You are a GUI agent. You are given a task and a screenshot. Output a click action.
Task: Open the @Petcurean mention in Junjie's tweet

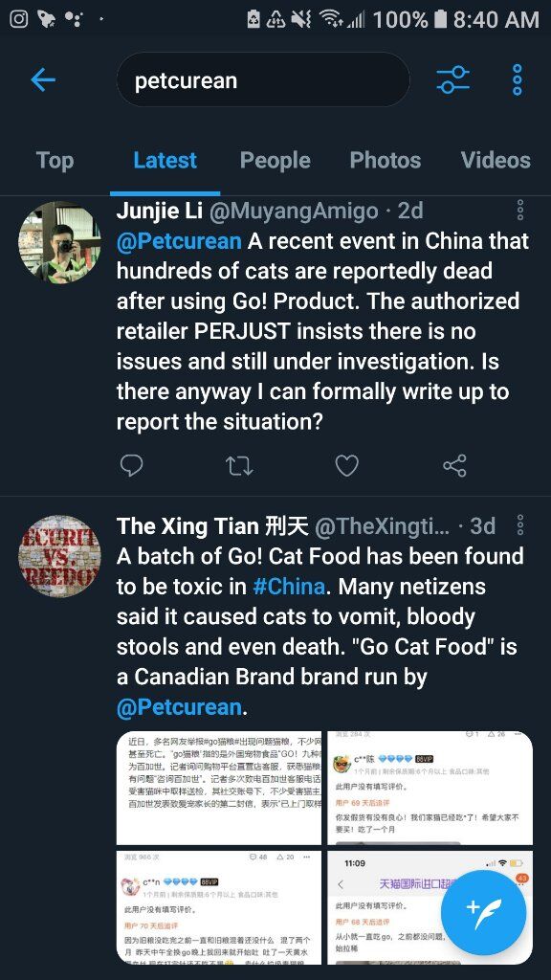click(x=179, y=240)
